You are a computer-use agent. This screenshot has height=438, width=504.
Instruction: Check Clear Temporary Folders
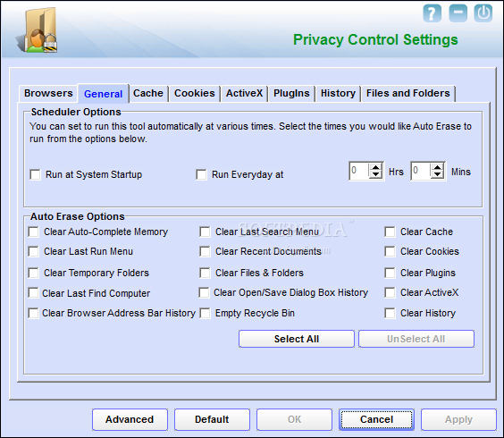pos(33,273)
